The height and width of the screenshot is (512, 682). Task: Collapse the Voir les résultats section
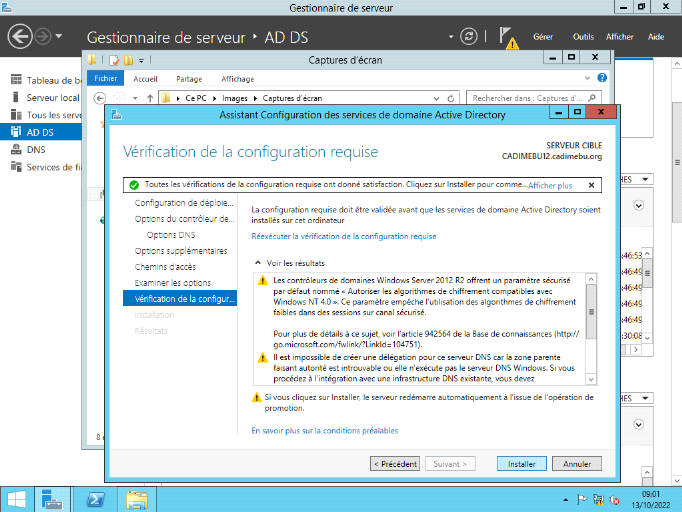pos(258,263)
